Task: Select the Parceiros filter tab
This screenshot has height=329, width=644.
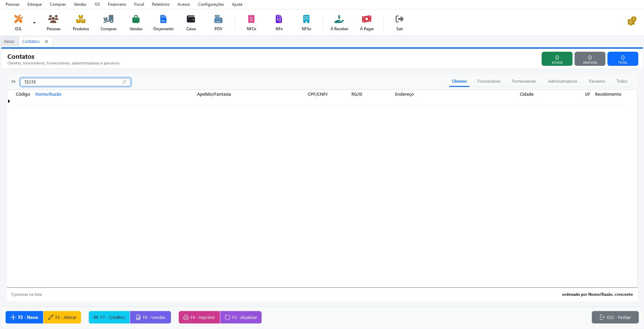Action: click(597, 81)
